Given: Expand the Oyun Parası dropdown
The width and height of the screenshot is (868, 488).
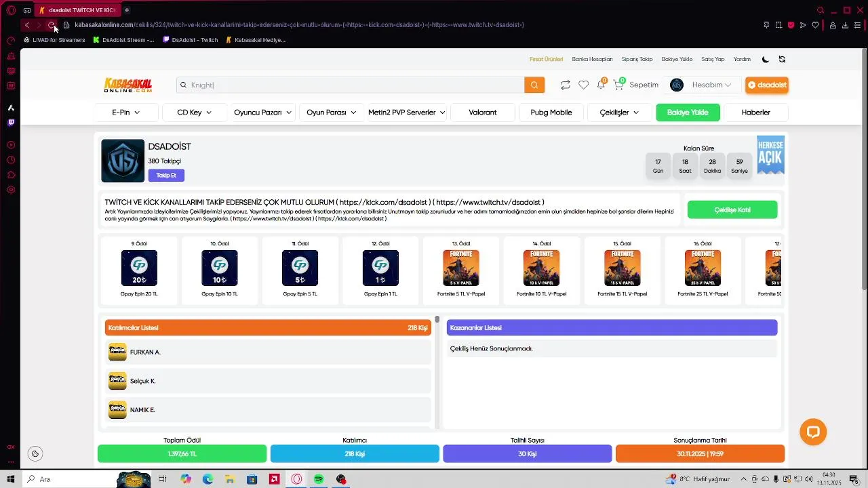Looking at the screenshot, I should [332, 113].
